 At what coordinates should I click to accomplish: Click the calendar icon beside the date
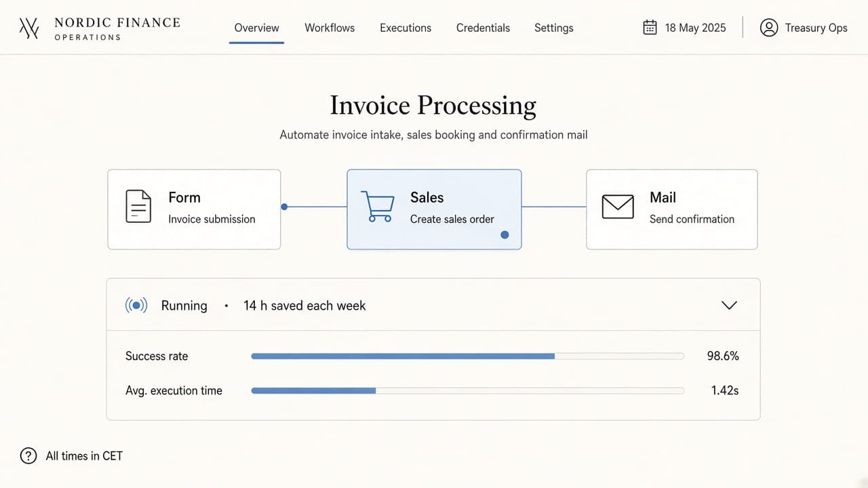point(650,27)
